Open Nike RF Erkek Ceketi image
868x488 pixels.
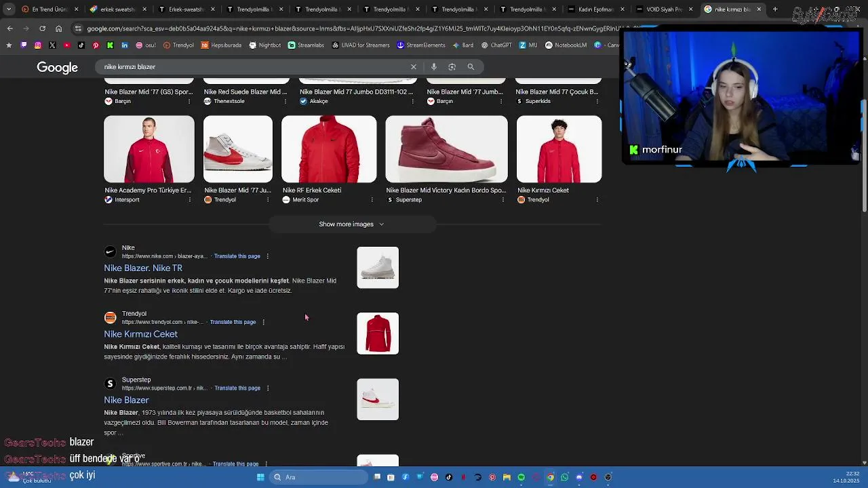pos(329,149)
